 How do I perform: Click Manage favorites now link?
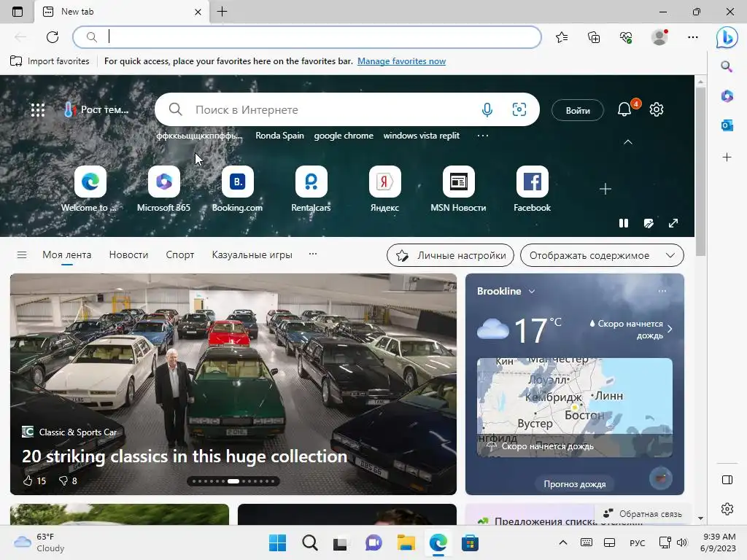click(402, 61)
